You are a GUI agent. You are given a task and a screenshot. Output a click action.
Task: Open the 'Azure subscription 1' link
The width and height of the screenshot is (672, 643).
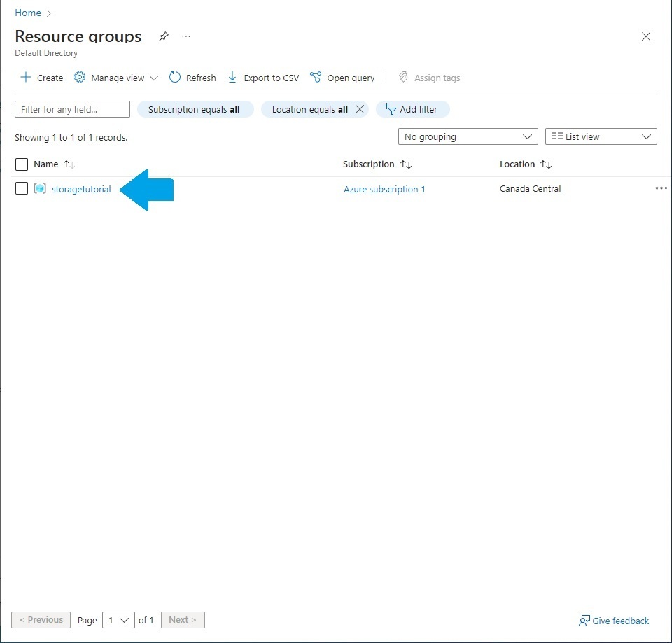384,189
